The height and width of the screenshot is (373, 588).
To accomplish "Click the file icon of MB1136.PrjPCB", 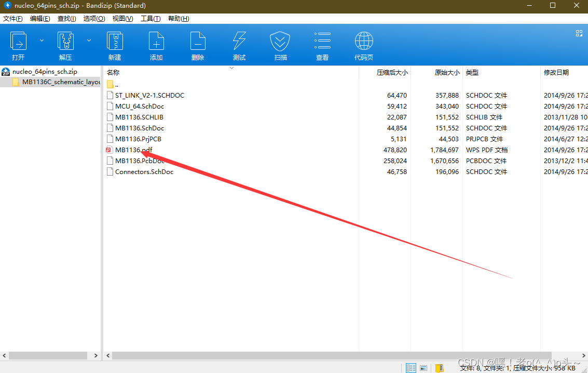I will [x=110, y=139].
